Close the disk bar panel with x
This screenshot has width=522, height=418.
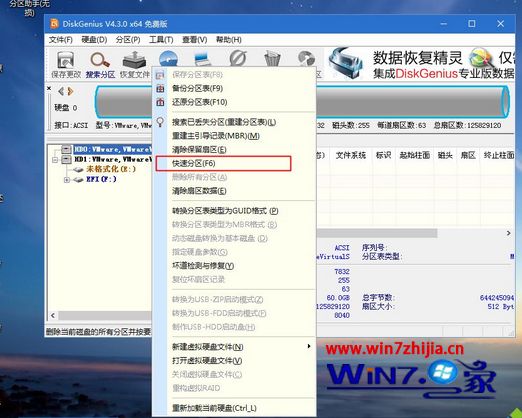click(x=49, y=88)
